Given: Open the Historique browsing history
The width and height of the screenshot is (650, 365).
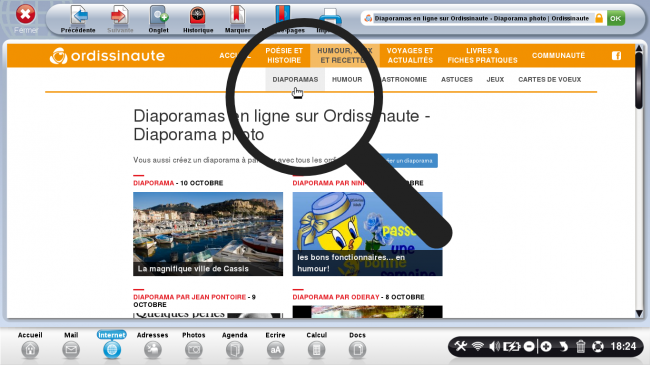Looking at the screenshot, I should pyautogui.click(x=198, y=16).
